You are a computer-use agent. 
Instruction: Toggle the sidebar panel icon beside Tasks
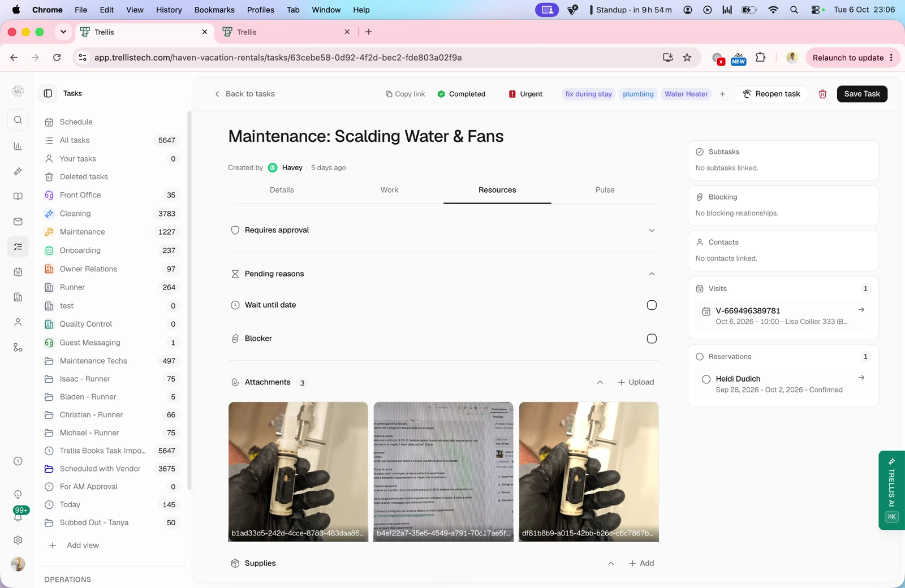(x=48, y=93)
